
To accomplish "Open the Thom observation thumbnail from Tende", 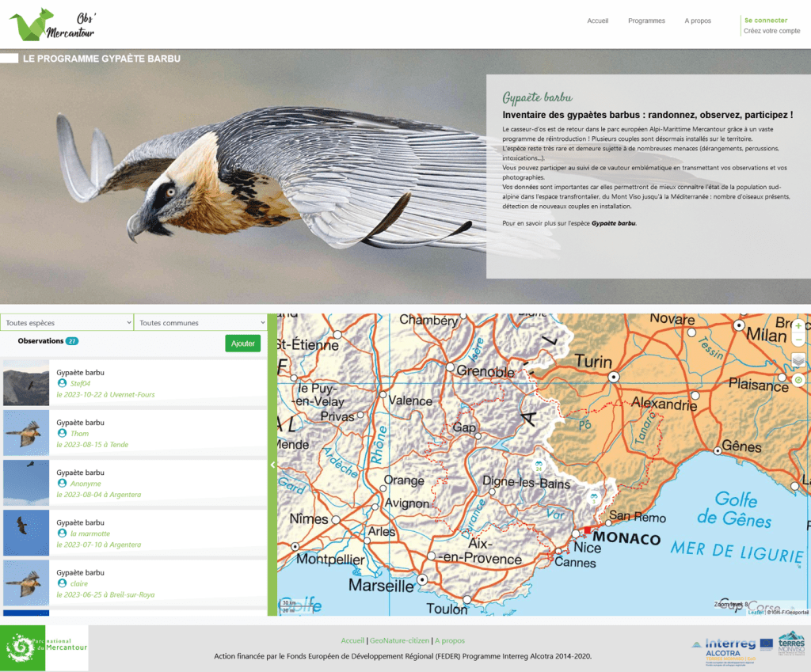I will [x=26, y=433].
